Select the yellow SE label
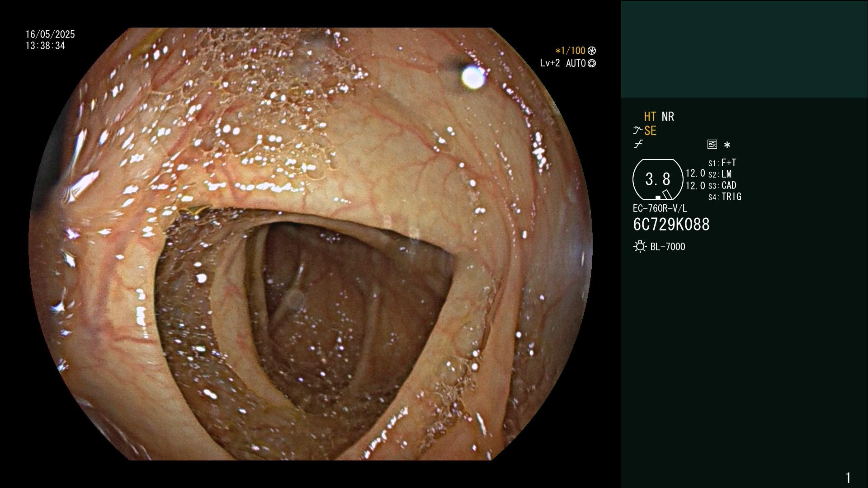Viewport: 868px width, 488px height. pyautogui.click(x=650, y=131)
